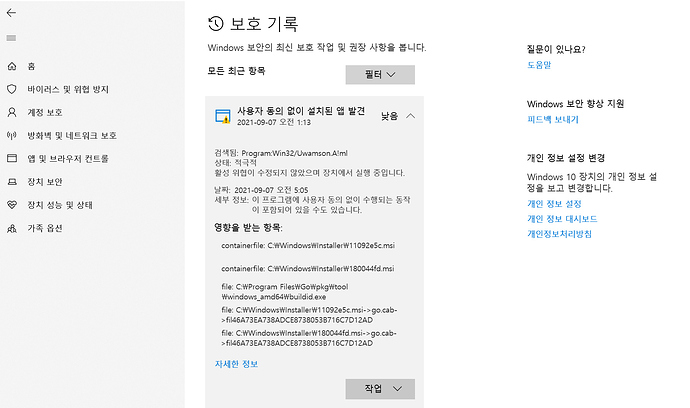Screen dimensions: 690x408
Task: Click the 11092e5c.msi->go.cab file entry
Action: 309,315
